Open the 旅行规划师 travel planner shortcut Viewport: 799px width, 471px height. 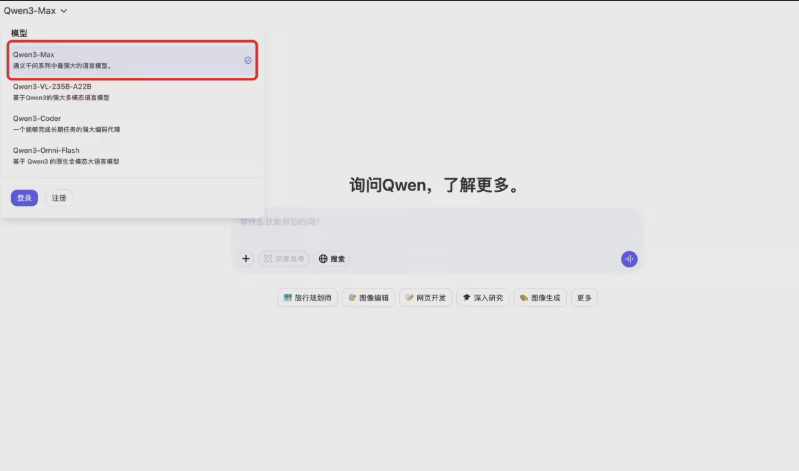307,298
